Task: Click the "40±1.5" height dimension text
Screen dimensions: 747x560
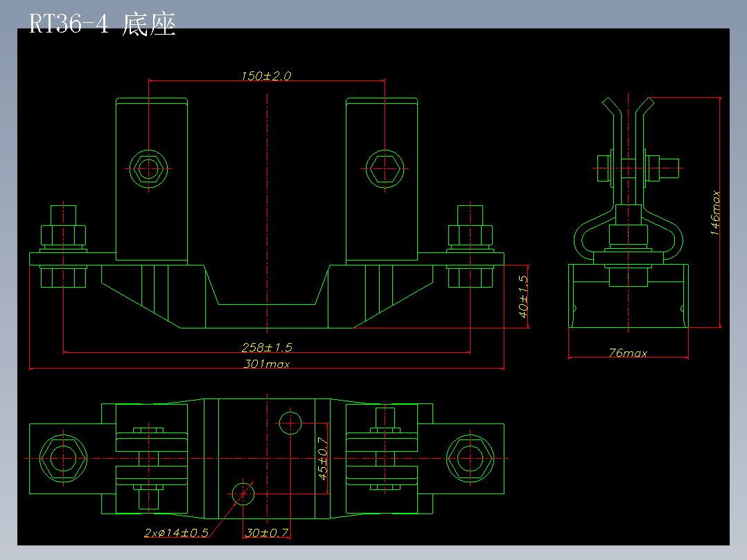Action: [523, 297]
